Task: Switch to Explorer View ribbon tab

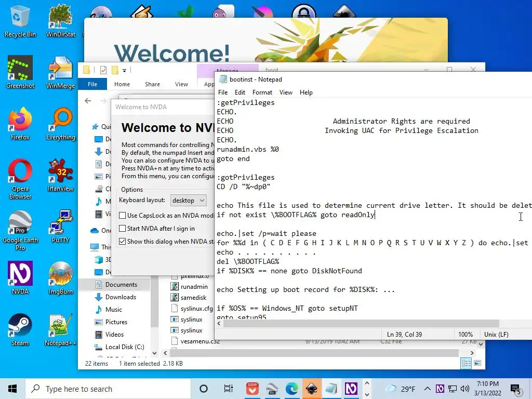Action: click(181, 84)
